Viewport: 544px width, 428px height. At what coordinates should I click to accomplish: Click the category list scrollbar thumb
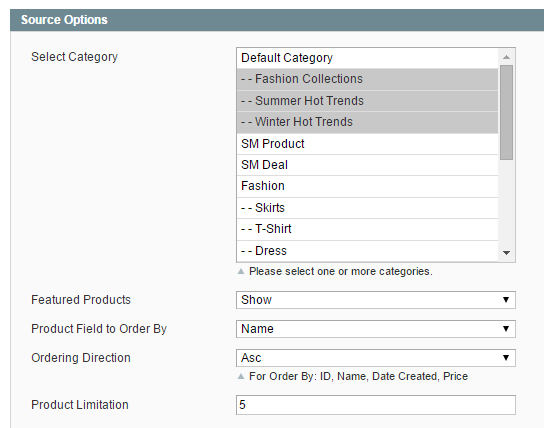click(x=506, y=112)
